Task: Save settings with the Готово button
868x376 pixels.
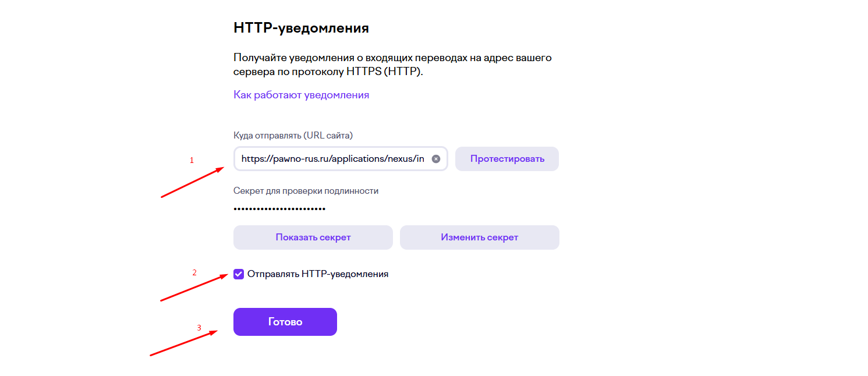Action: (285, 322)
